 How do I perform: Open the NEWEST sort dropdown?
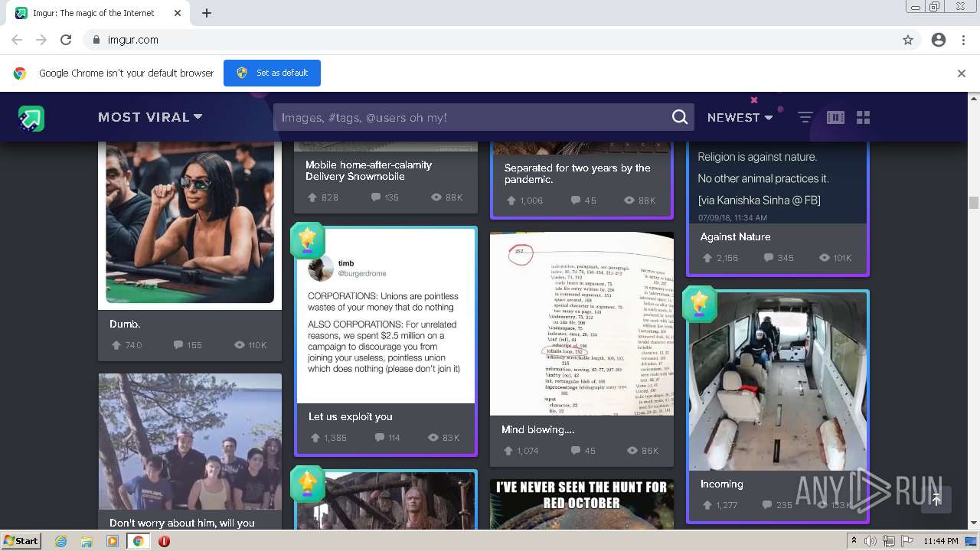[740, 117]
